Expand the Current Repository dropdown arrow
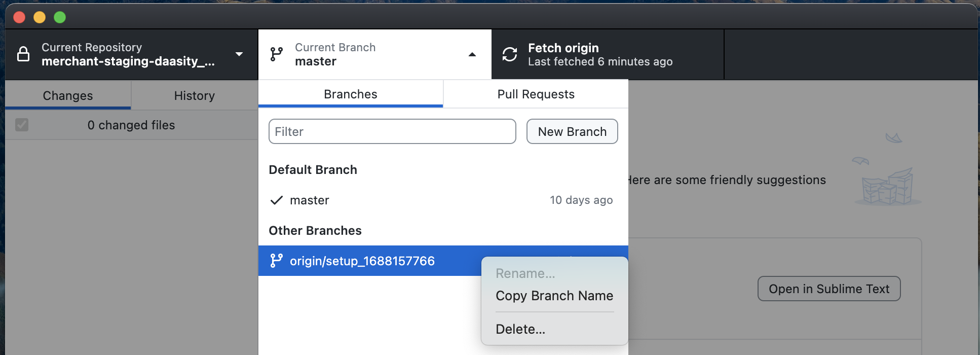Viewport: 980px width, 355px height. [x=239, y=54]
